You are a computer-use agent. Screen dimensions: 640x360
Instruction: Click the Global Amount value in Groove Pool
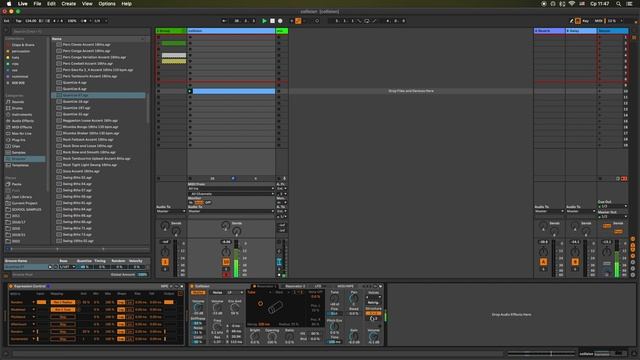(142, 275)
